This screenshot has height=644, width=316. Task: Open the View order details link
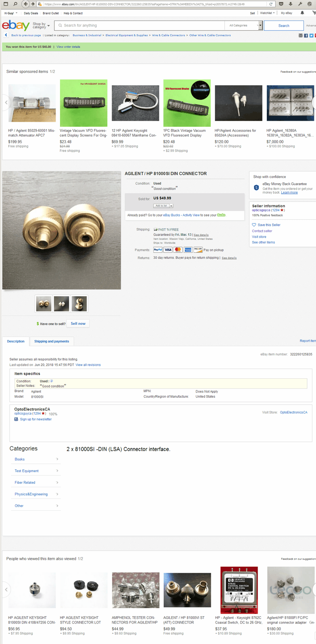pos(69,47)
